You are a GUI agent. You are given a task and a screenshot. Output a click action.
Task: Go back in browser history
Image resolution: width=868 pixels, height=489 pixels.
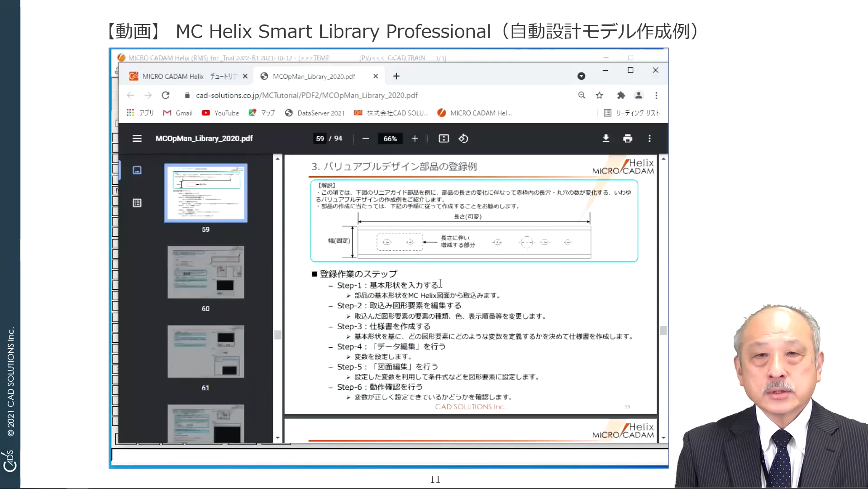coord(130,95)
